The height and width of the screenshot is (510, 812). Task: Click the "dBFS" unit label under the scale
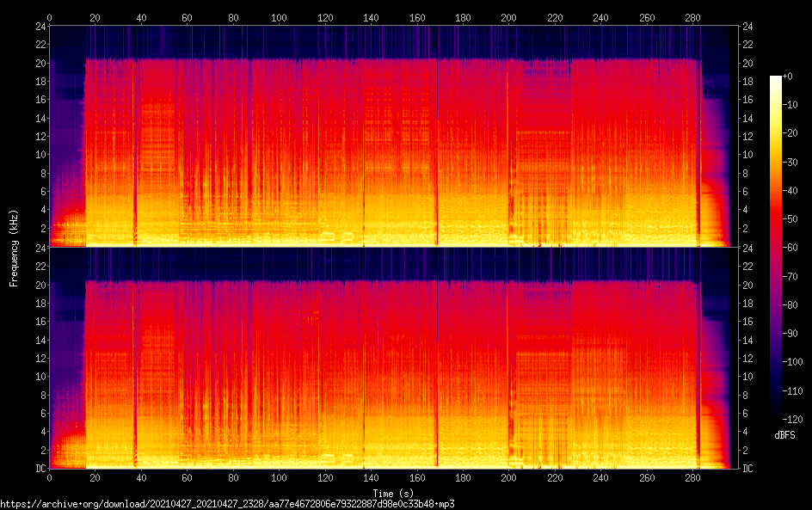pyautogui.click(x=784, y=435)
